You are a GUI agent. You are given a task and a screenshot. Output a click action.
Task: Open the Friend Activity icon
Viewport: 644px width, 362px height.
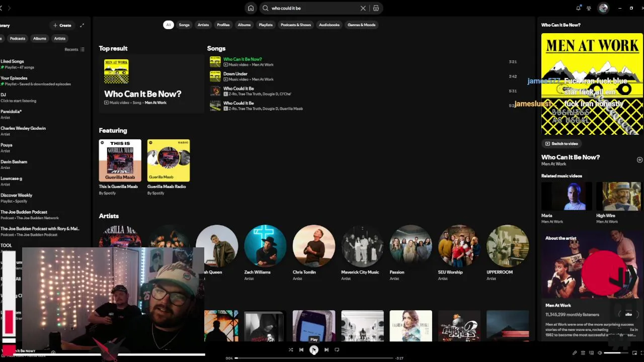[x=589, y=8]
